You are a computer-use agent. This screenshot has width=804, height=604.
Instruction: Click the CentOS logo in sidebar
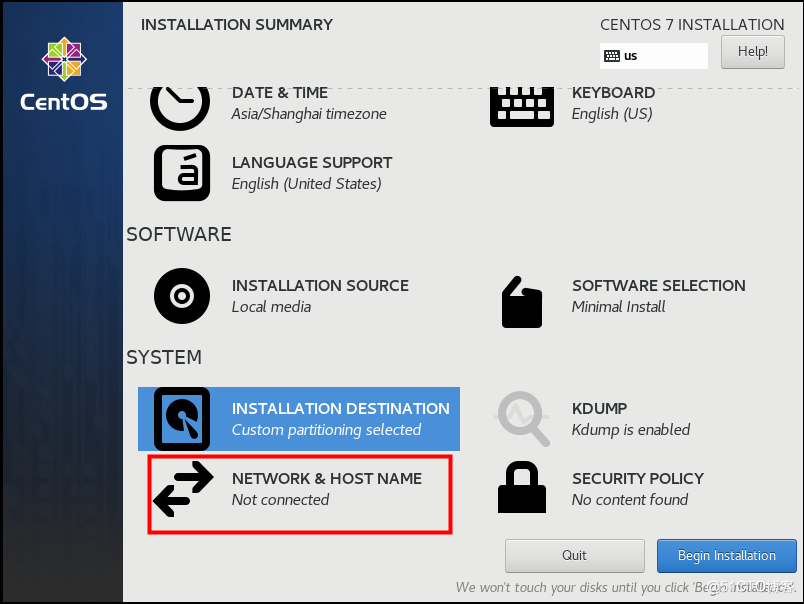(x=64, y=74)
